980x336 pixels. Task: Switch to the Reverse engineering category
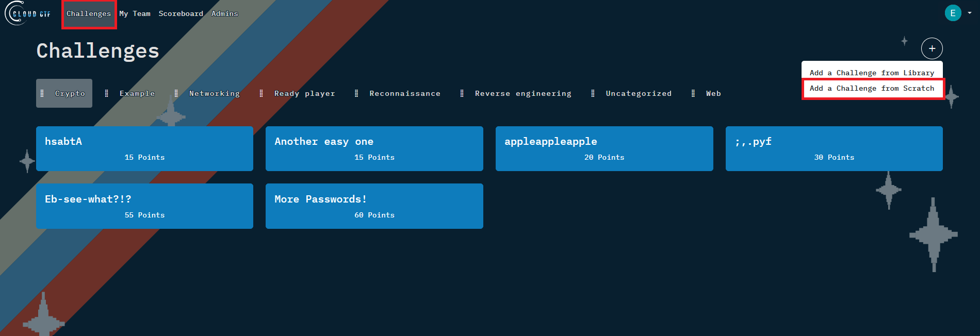pos(522,93)
